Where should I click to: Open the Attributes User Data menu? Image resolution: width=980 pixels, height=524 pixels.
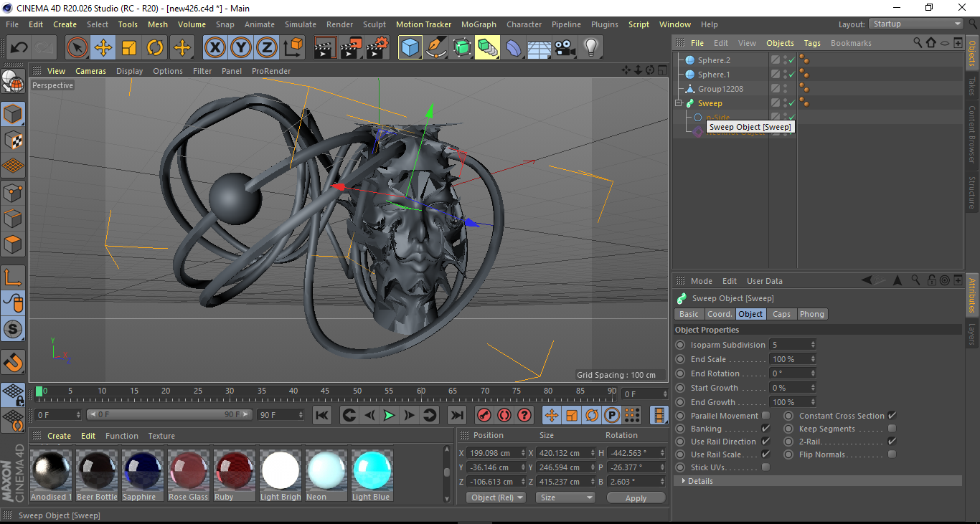pos(764,281)
